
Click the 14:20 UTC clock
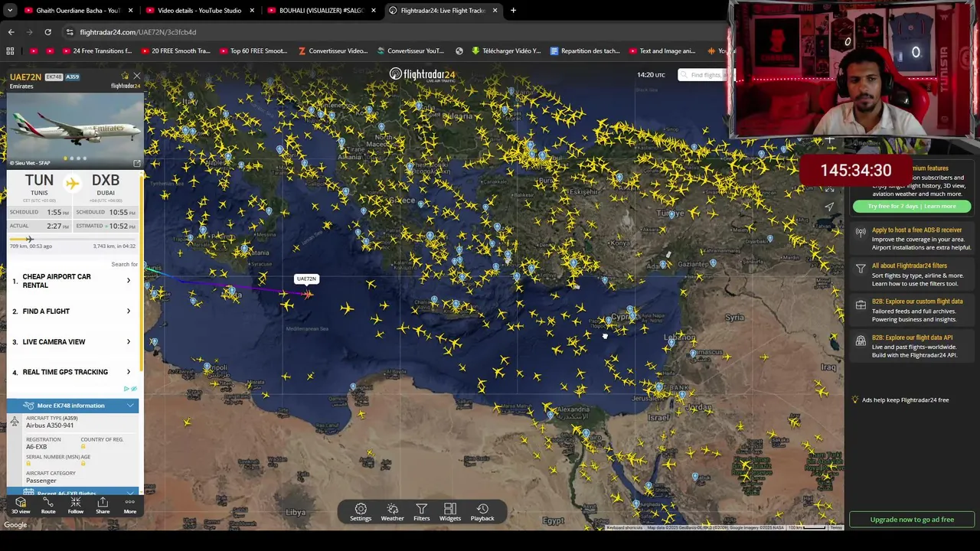pyautogui.click(x=651, y=75)
